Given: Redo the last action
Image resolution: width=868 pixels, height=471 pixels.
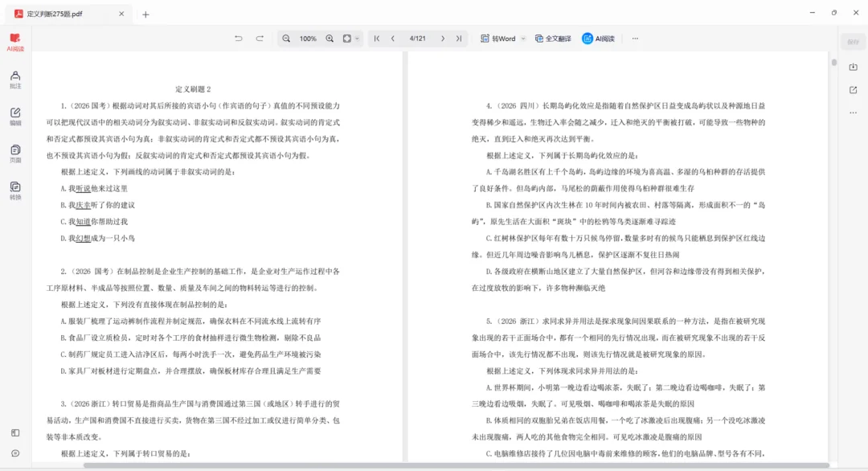Looking at the screenshot, I should pyautogui.click(x=260, y=39).
